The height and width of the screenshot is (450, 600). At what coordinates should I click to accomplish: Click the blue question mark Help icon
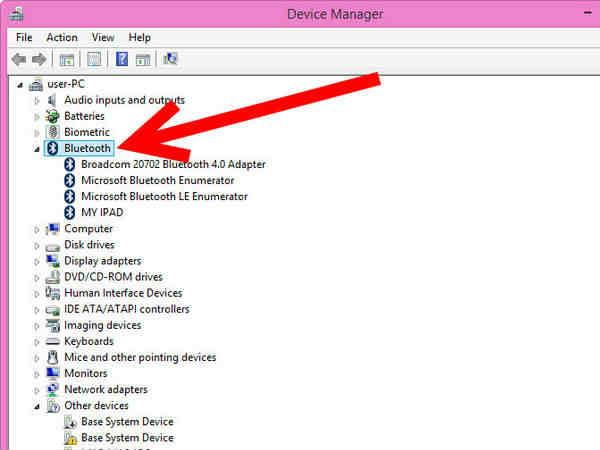click(x=122, y=60)
